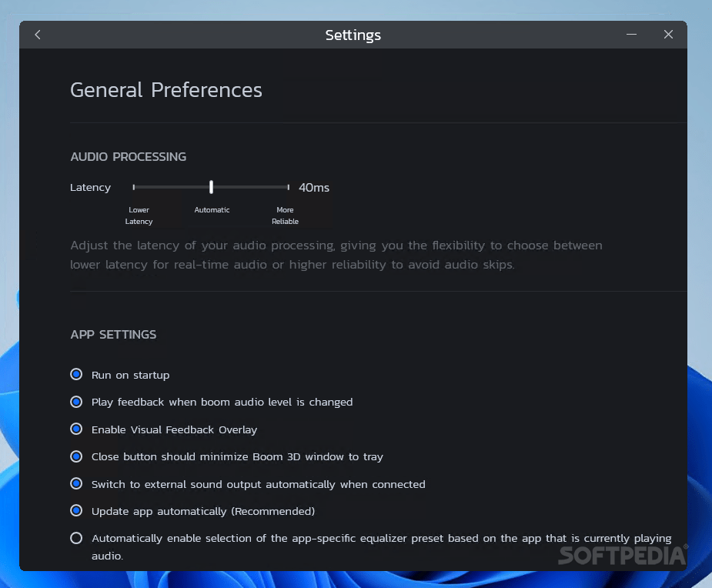The width and height of the screenshot is (712, 588).
Task: Toggle switch to external sound output automatically
Action: 76,483
